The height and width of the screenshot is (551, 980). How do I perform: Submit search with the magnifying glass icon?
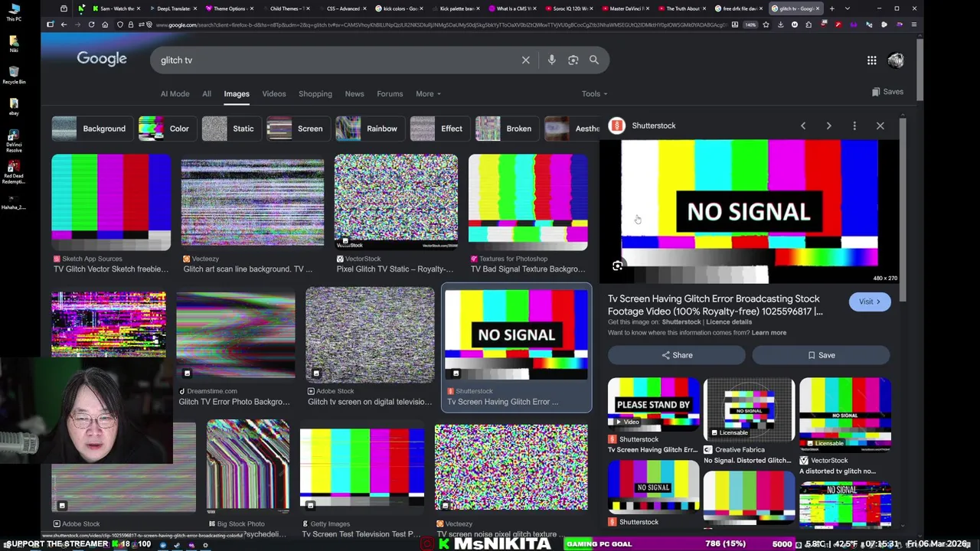tap(594, 60)
